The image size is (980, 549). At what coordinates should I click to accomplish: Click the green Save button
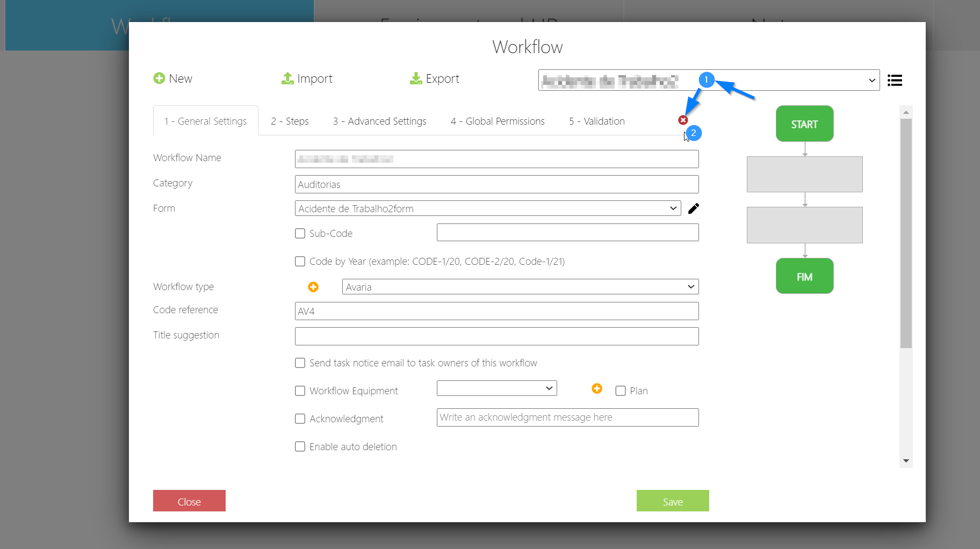pyautogui.click(x=673, y=501)
